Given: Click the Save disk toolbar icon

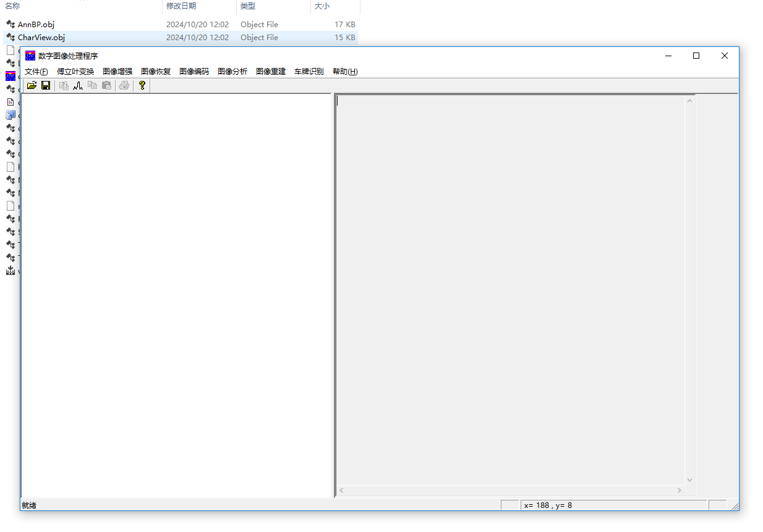Looking at the screenshot, I should pos(46,85).
